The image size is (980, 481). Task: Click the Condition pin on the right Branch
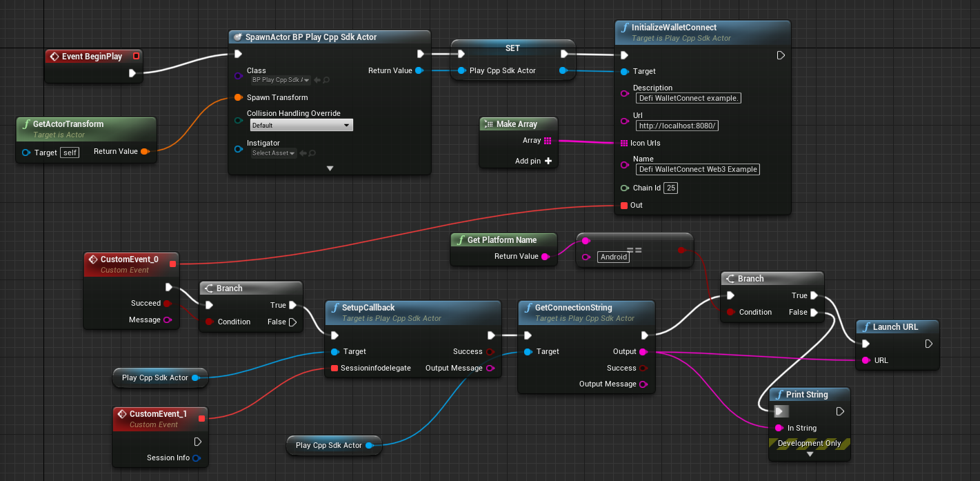[731, 312]
